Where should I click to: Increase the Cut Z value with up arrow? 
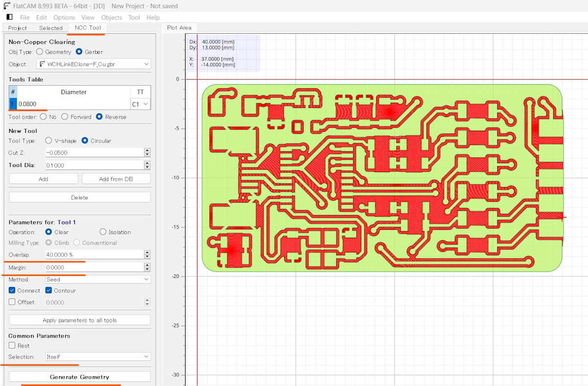tap(147, 150)
